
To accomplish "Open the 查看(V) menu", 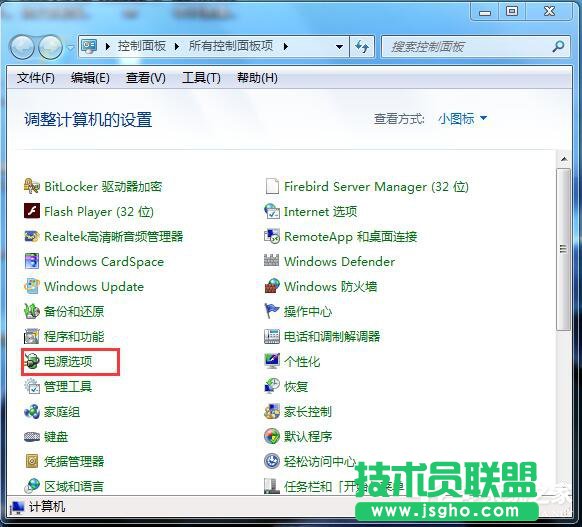I will (x=146, y=78).
